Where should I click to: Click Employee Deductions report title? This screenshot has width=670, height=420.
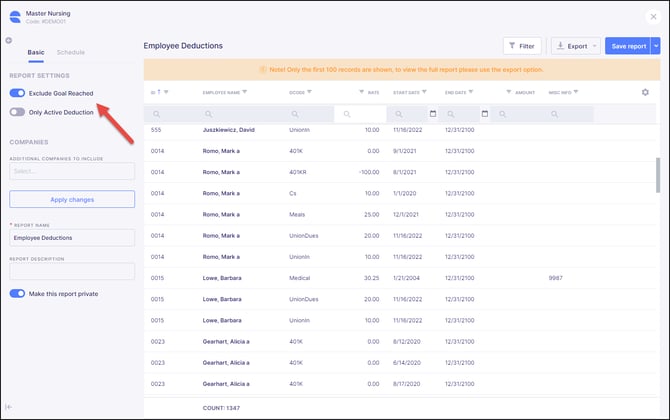pos(183,46)
